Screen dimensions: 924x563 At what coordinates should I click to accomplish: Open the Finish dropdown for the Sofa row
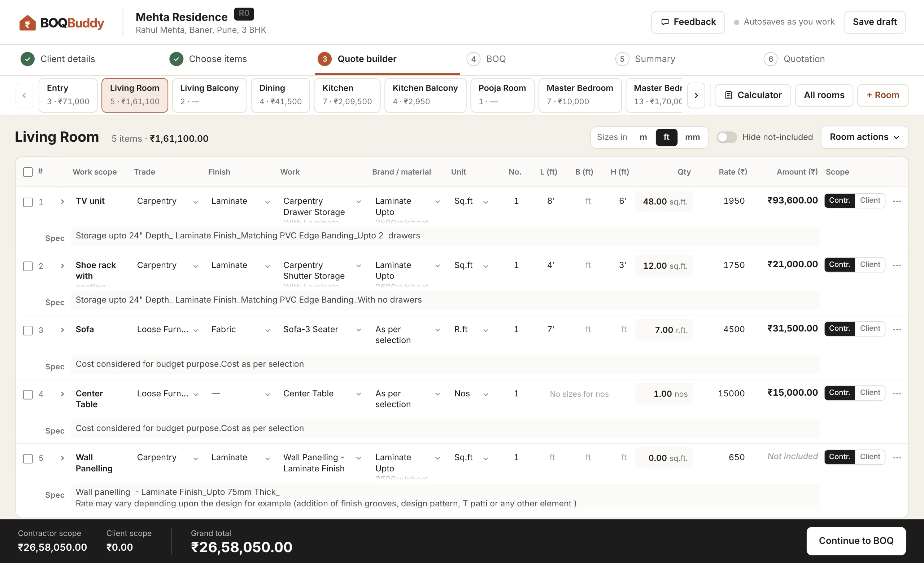point(240,330)
